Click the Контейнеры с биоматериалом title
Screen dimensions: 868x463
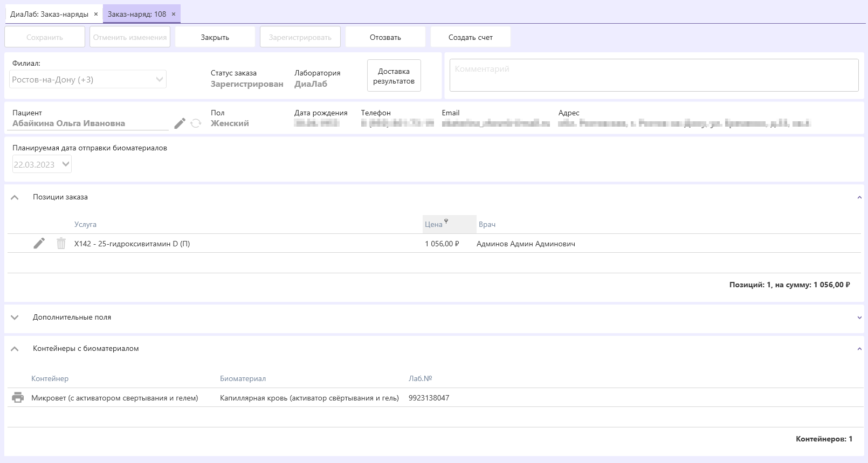[x=86, y=349]
